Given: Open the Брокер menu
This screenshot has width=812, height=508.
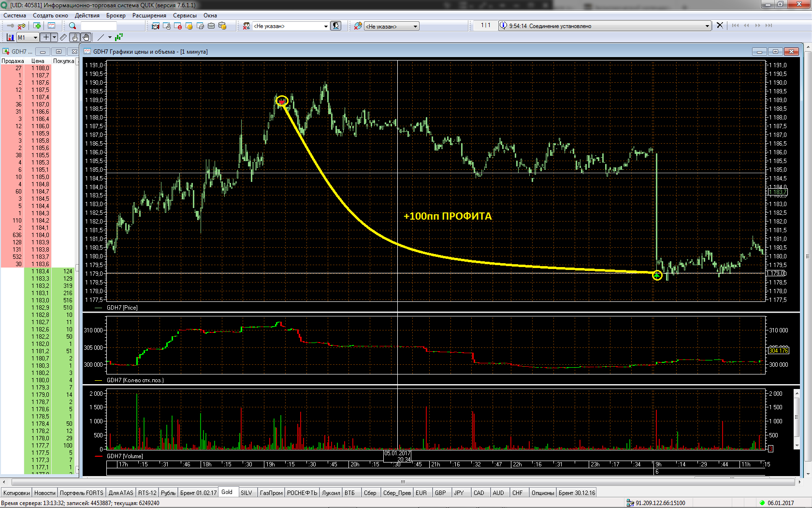Looking at the screenshot, I should click(x=116, y=15).
